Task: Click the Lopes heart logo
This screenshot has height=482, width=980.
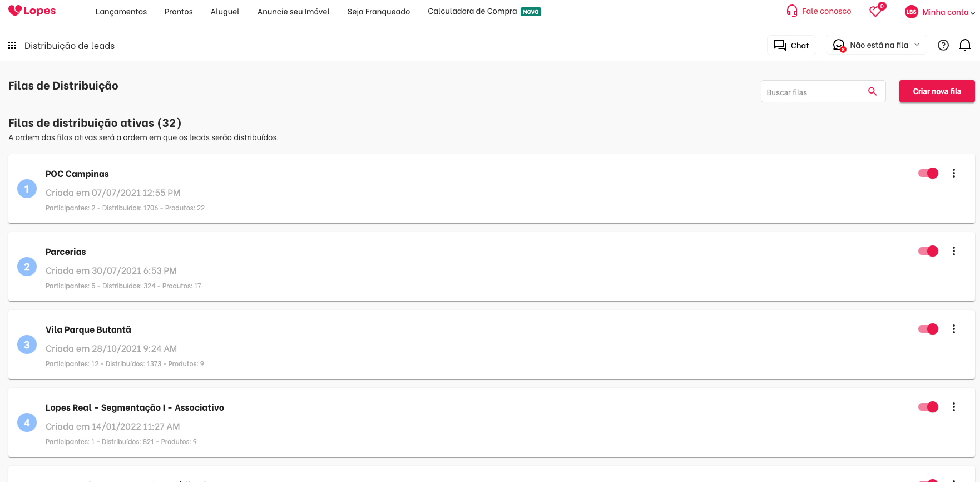Action: [x=32, y=11]
